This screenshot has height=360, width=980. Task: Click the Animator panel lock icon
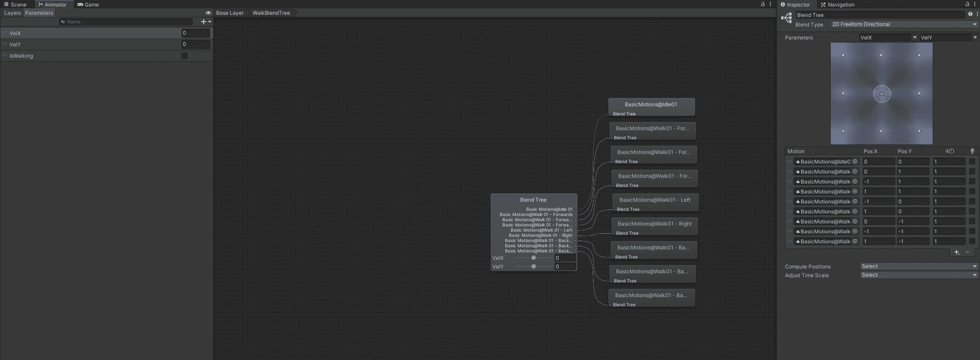(x=762, y=4)
